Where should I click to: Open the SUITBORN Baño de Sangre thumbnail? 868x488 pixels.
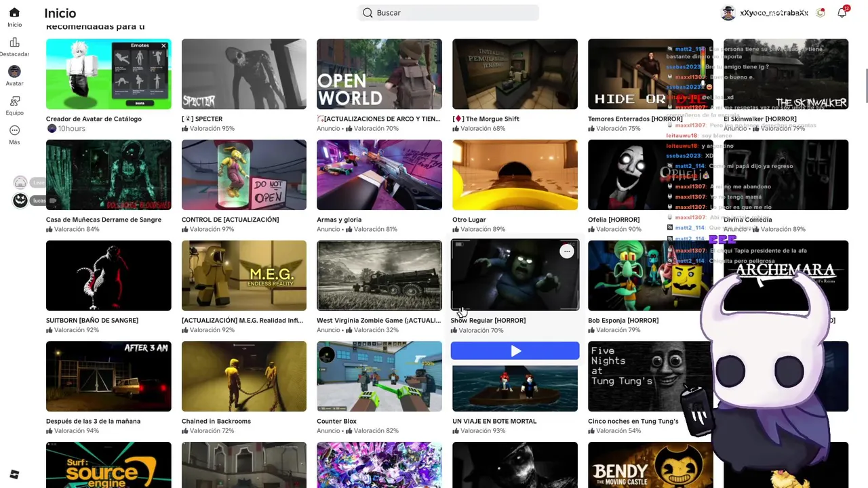108,276
